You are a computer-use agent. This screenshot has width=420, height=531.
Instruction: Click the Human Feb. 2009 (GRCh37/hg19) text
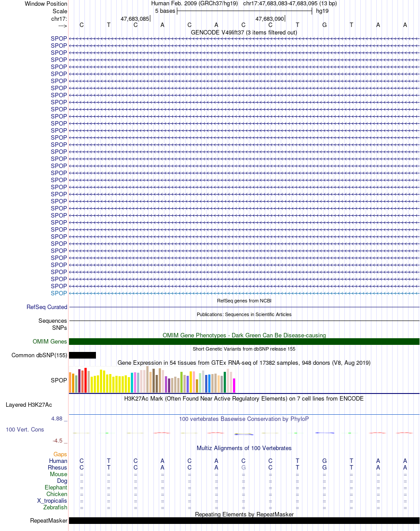coord(195,4)
